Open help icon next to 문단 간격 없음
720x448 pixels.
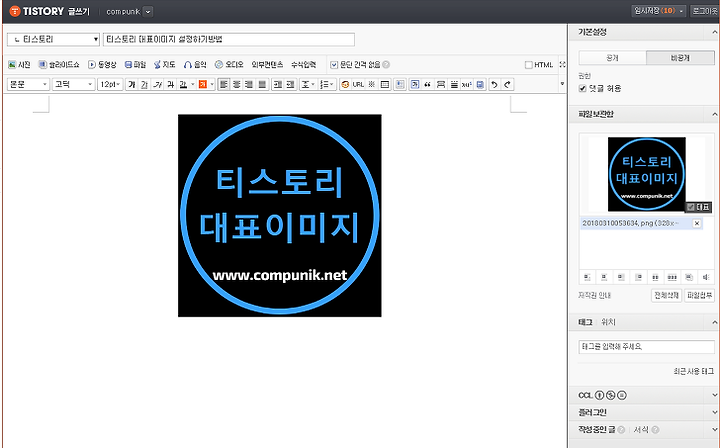(x=386, y=65)
